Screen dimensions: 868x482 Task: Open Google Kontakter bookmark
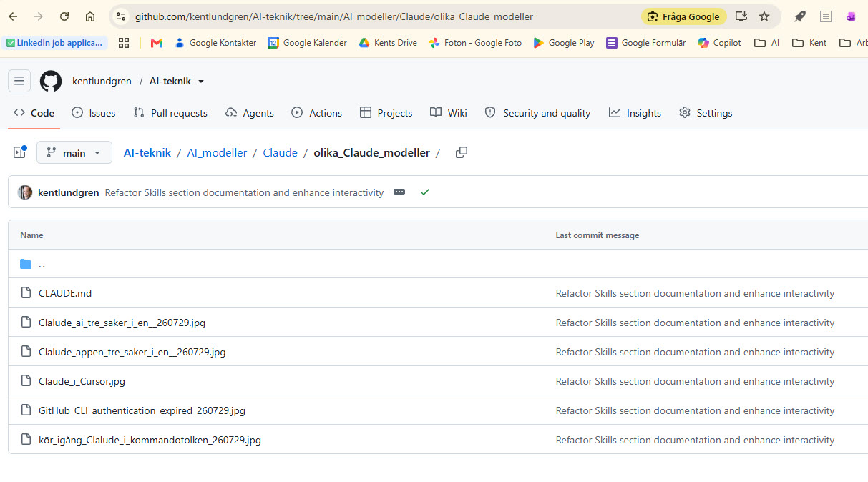click(x=215, y=43)
